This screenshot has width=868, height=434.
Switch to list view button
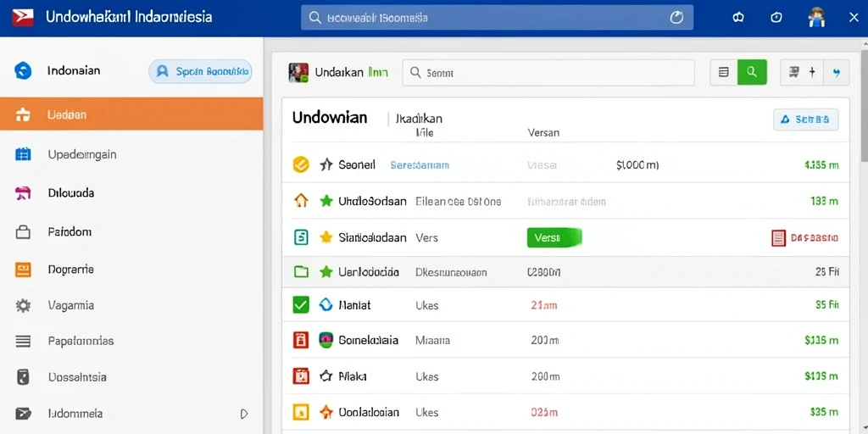tap(724, 72)
